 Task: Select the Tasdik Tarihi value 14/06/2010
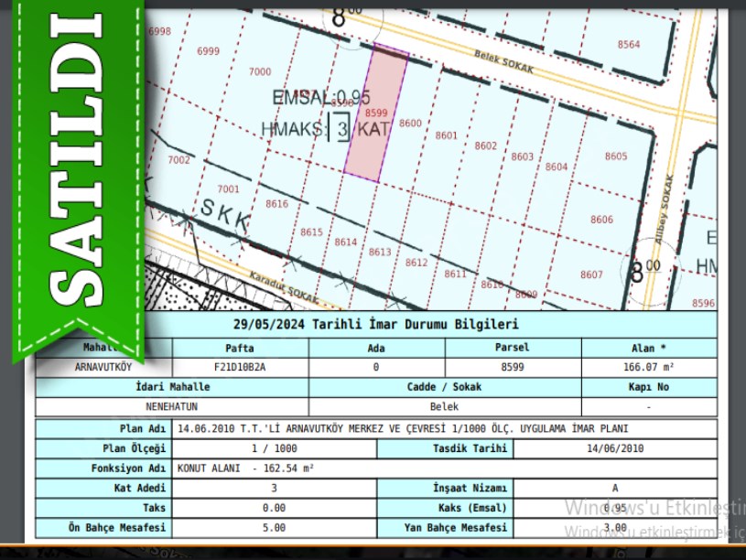pos(614,448)
